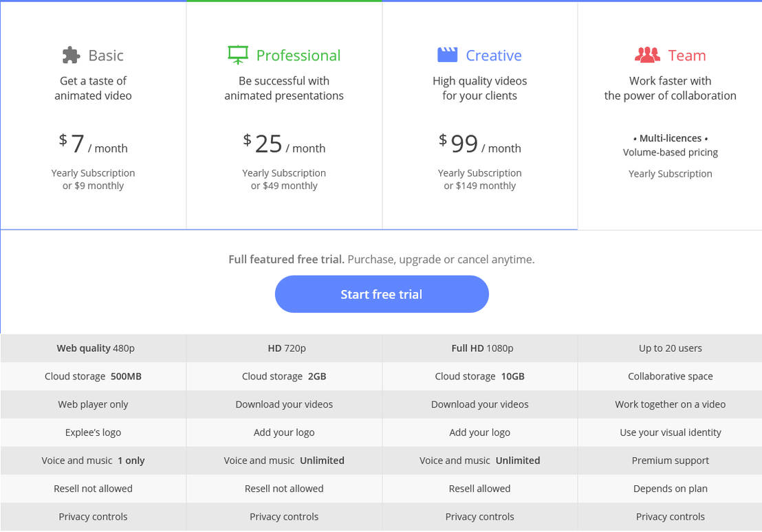Click the Premium support cell in Team

click(x=670, y=461)
